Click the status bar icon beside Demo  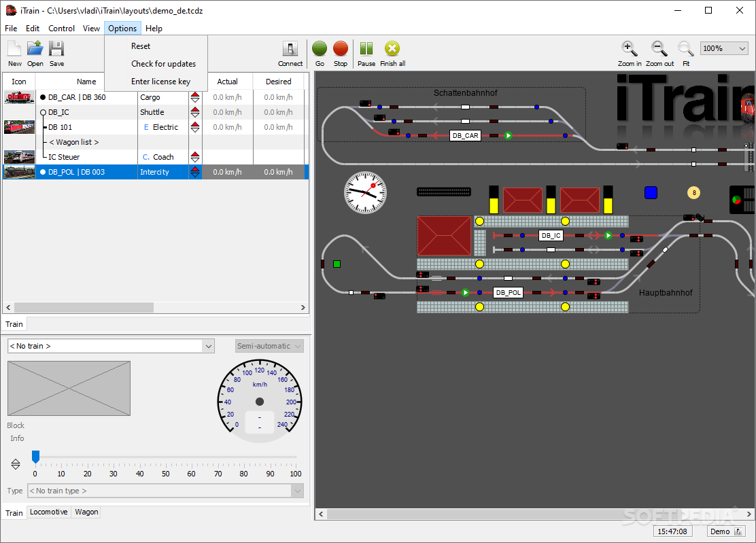click(738, 531)
